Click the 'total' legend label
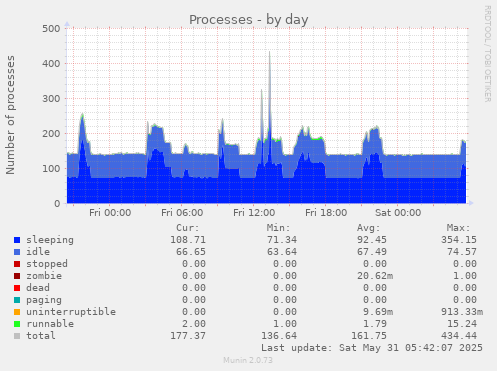The image size is (497, 371). 41,336
